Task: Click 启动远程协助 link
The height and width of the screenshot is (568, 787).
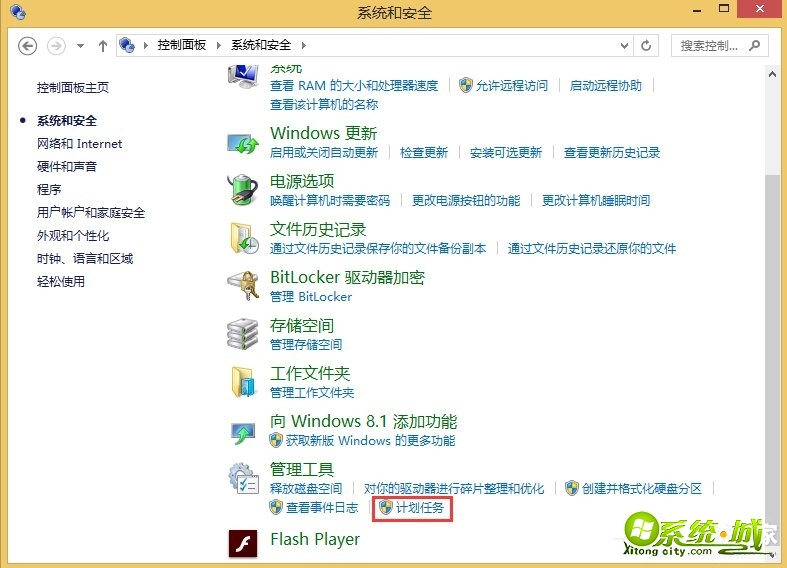Action: (605, 86)
